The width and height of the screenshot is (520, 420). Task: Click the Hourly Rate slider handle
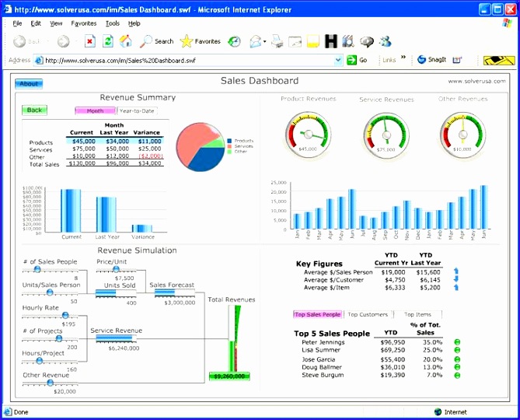[65, 315]
